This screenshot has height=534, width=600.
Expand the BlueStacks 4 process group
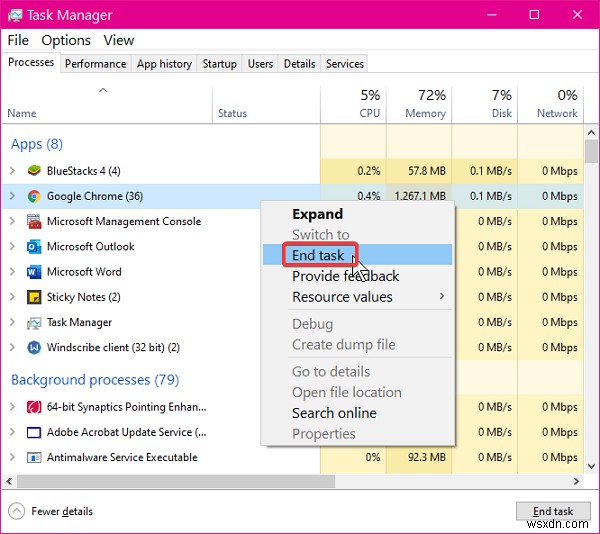click(12, 171)
